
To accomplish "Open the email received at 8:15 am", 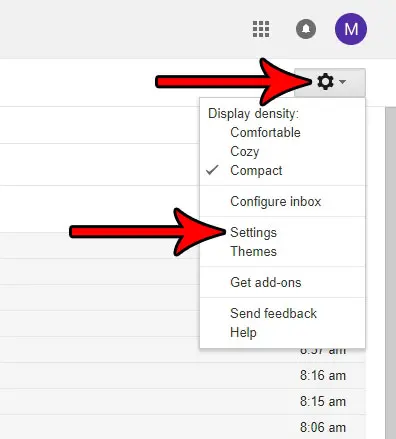I will tap(183, 402).
